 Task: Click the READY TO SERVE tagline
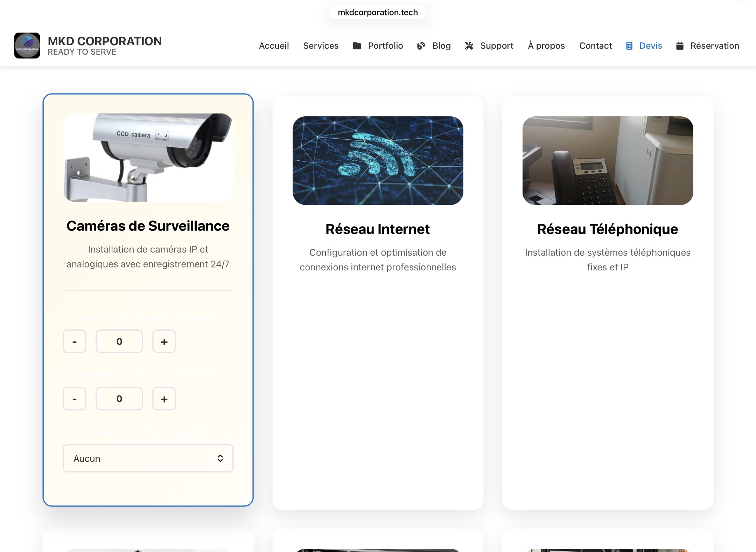82,52
